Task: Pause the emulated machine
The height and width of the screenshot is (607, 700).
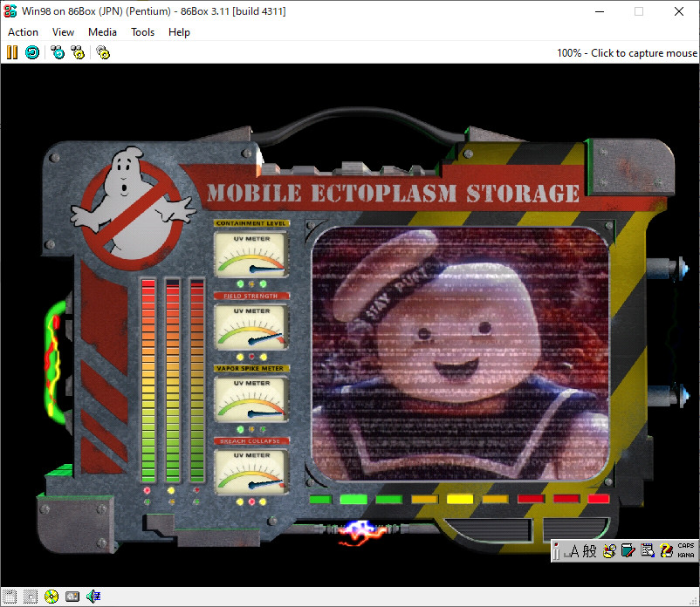Action: (12, 52)
